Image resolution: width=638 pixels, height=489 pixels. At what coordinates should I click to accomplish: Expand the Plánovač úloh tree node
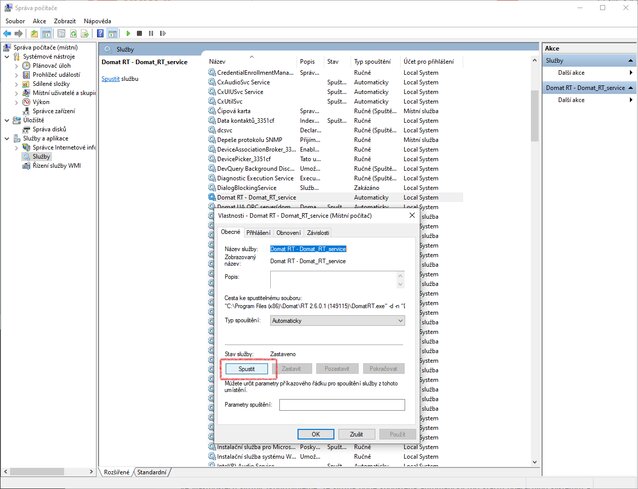(x=17, y=65)
